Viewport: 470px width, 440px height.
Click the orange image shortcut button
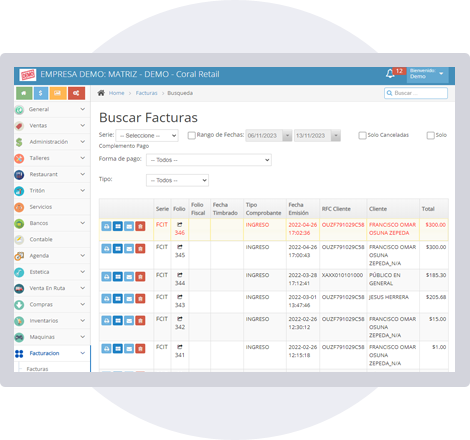point(58,93)
